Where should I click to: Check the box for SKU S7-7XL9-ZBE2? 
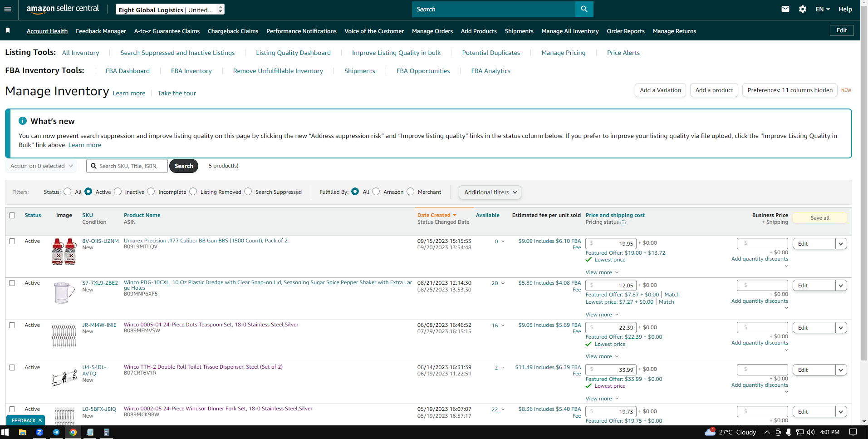pos(12,283)
